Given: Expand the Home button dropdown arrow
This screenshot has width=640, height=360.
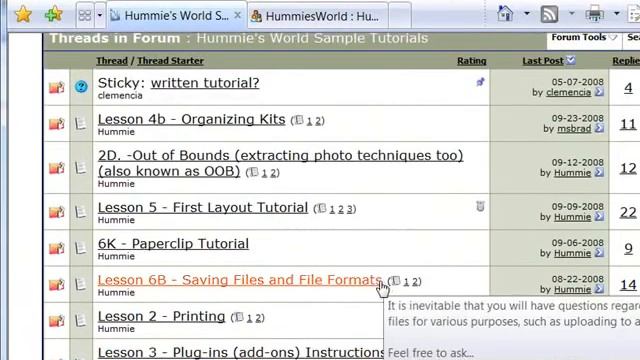Looking at the screenshot, I should (527, 14).
